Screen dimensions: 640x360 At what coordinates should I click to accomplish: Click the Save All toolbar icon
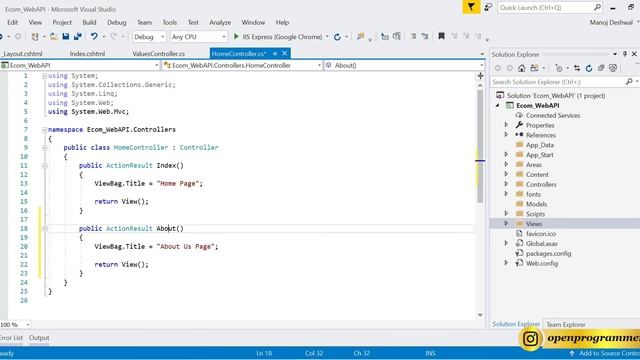click(78, 36)
